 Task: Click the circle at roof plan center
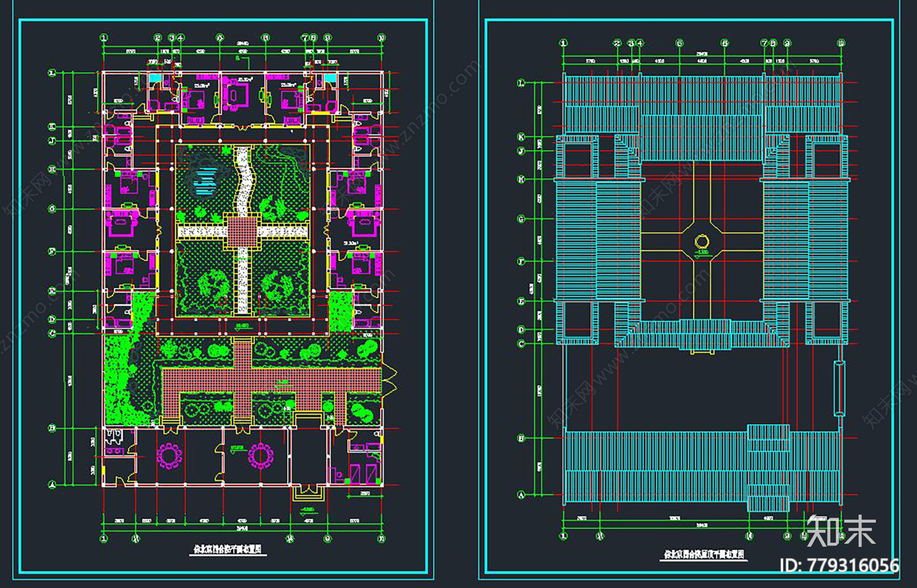[x=702, y=241]
